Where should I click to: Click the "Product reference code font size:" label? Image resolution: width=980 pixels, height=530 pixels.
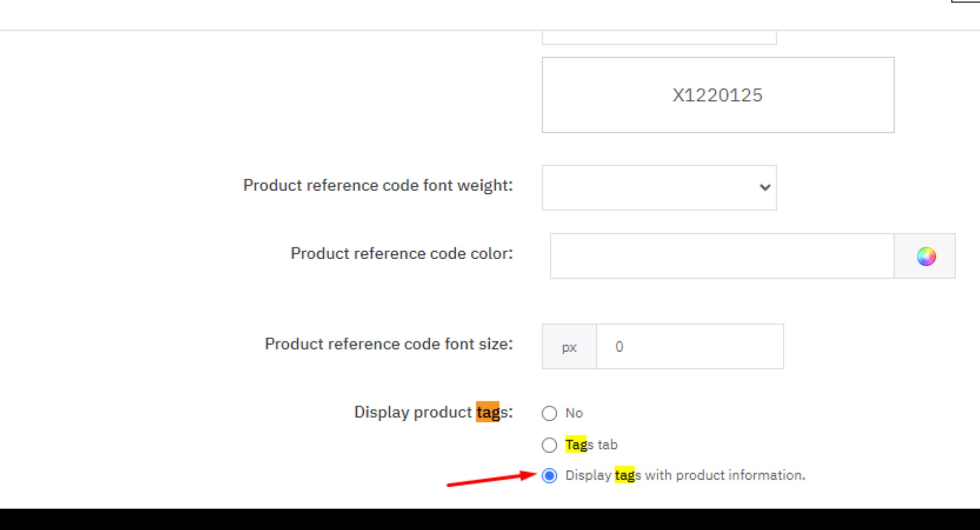[x=389, y=344]
